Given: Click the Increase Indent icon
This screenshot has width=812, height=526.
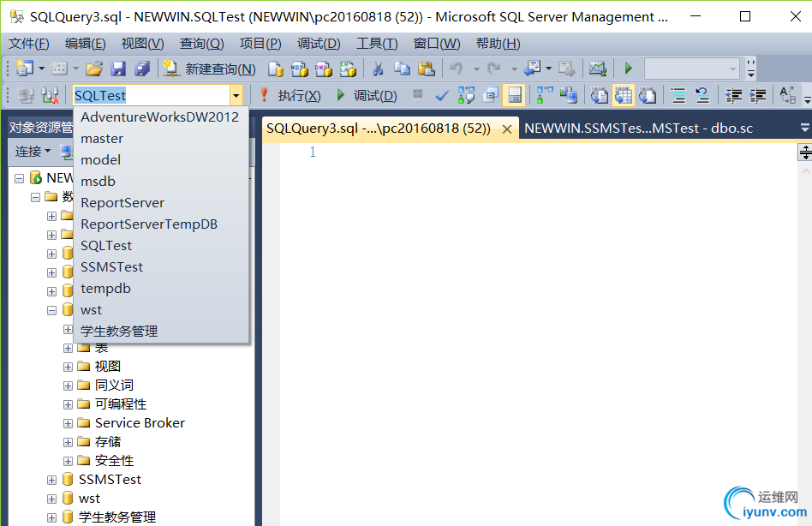Looking at the screenshot, I should pos(758,95).
